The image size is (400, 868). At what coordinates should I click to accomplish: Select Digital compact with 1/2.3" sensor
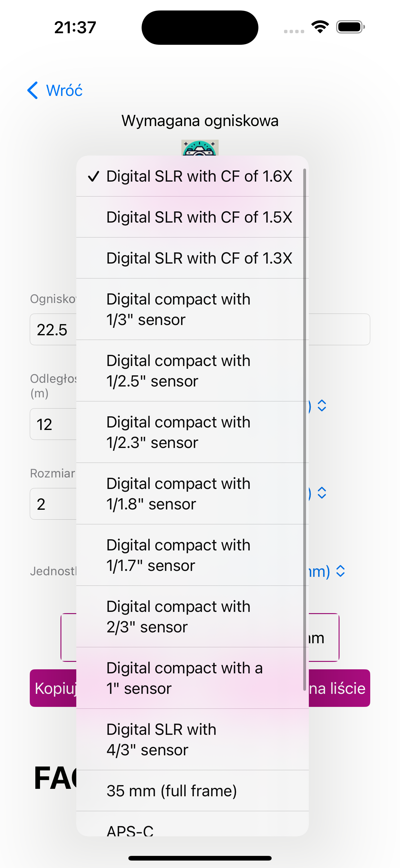192,432
